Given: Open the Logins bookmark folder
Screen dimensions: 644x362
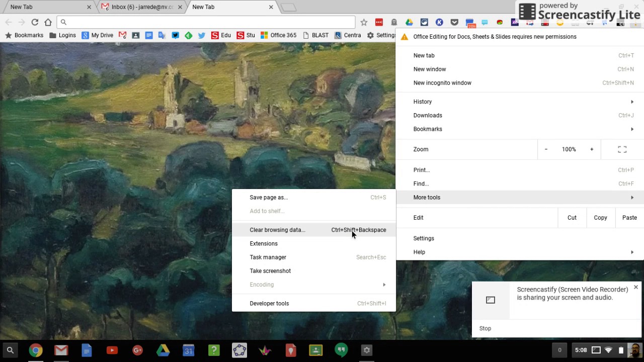Looking at the screenshot, I should [62, 35].
